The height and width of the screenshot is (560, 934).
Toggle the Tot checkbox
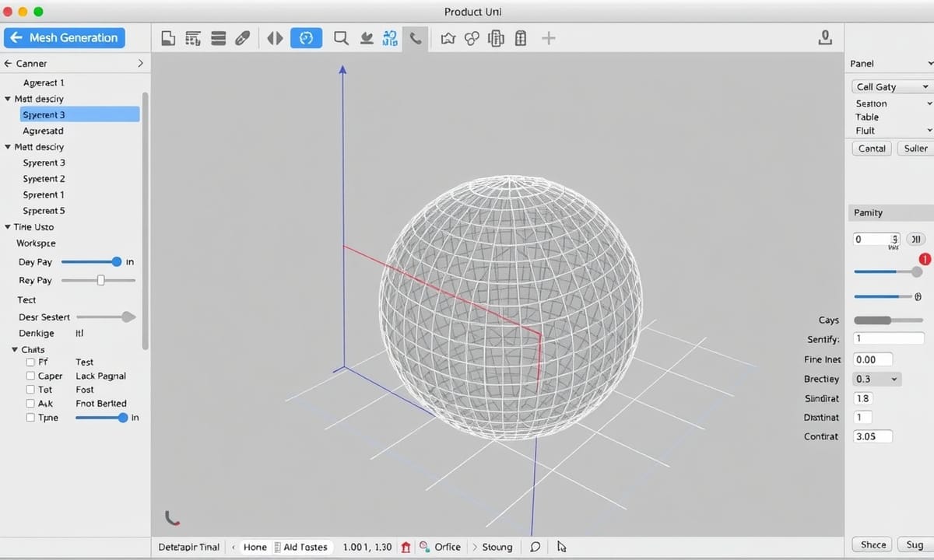click(x=30, y=390)
